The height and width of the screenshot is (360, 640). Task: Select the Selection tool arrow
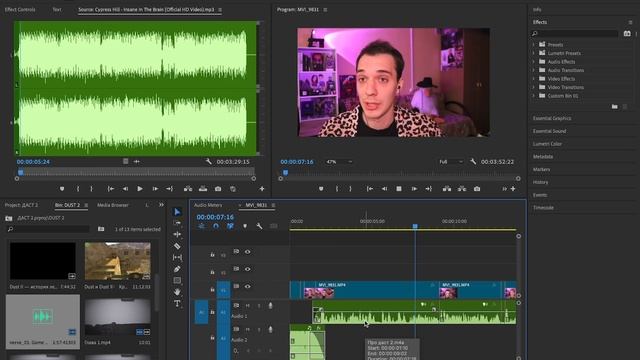click(x=177, y=212)
